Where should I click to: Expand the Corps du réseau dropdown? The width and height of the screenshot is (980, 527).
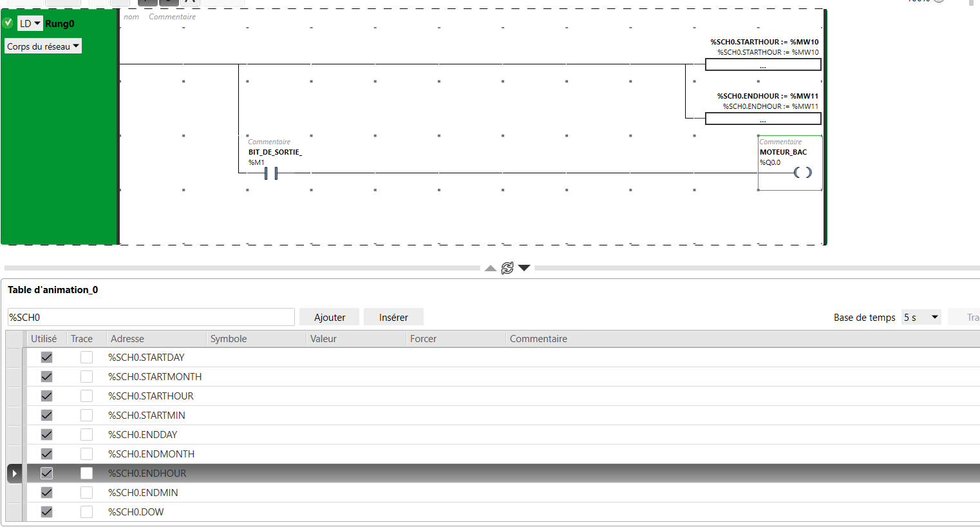(x=43, y=46)
